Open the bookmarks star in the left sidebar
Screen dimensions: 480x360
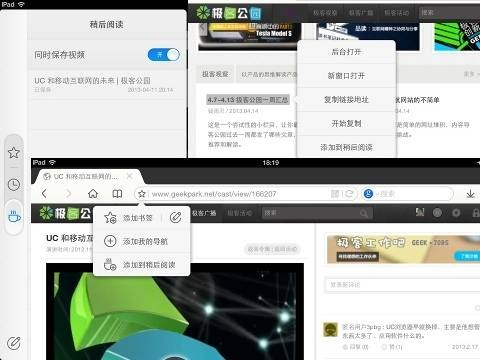(14, 153)
